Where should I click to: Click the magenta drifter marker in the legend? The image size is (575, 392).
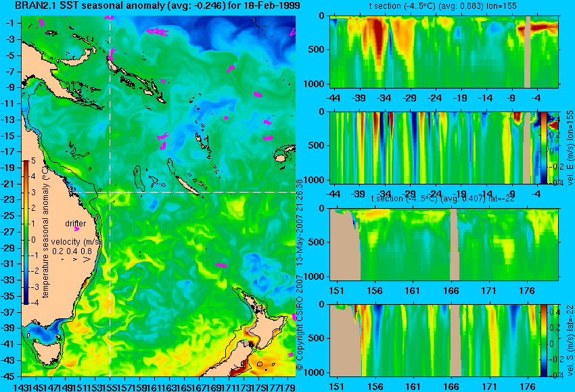pyautogui.click(x=76, y=229)
